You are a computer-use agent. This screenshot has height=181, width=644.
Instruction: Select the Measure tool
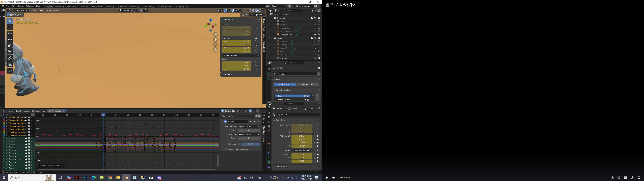pyautogui.click(x=10, y=64)
